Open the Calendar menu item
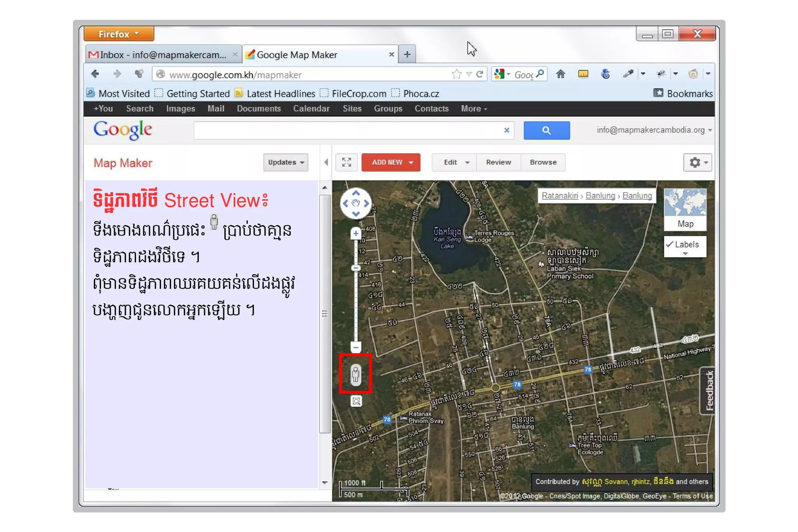 (x=311, y=109)
